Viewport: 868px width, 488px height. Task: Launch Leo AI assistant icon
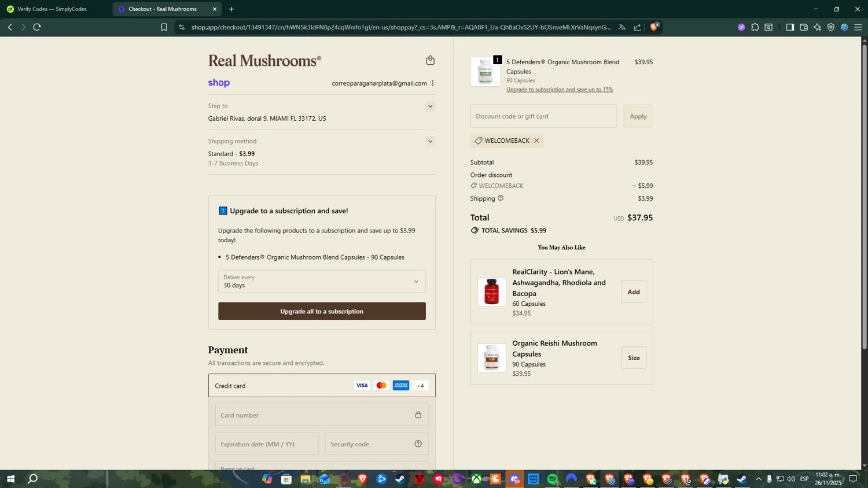click(817, 27)
